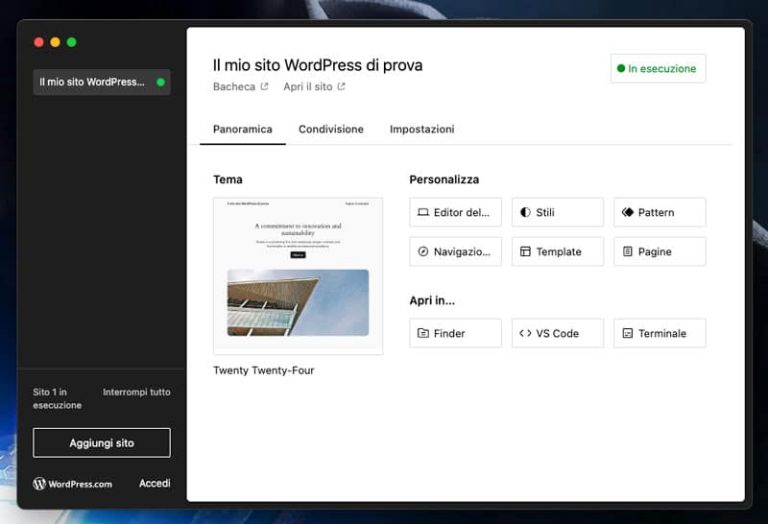Viewport: 768px width, 524px height.
Task: Switch to the Panoramica tab
Action: pos(242,129)
